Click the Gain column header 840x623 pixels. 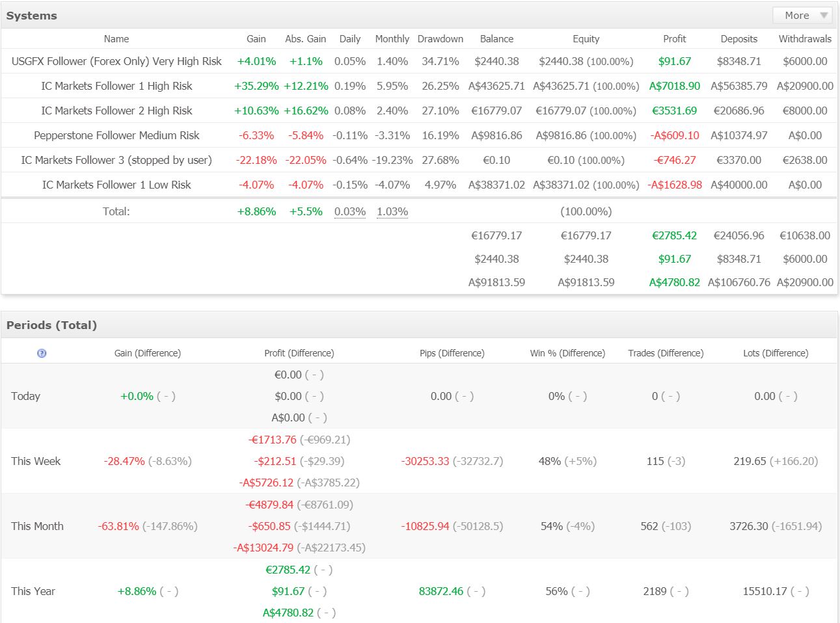tap(256, 39)
